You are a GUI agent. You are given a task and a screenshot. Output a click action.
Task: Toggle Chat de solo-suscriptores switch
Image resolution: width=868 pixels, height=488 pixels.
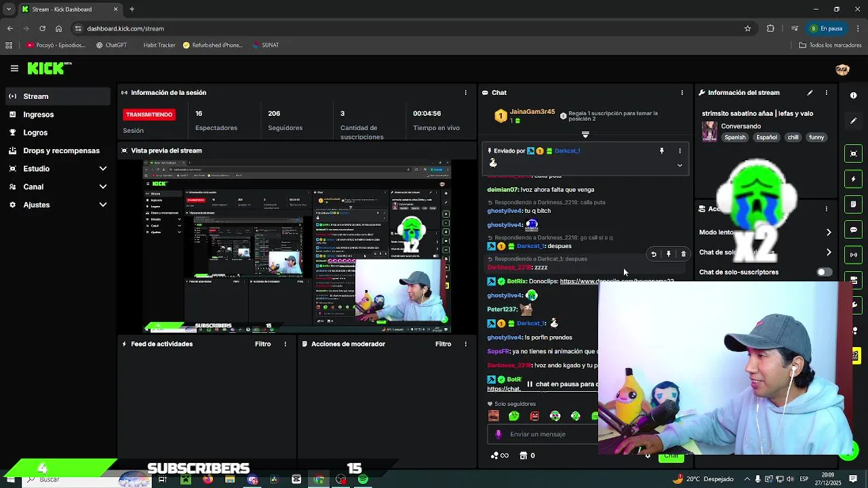[x=823, y=272]
